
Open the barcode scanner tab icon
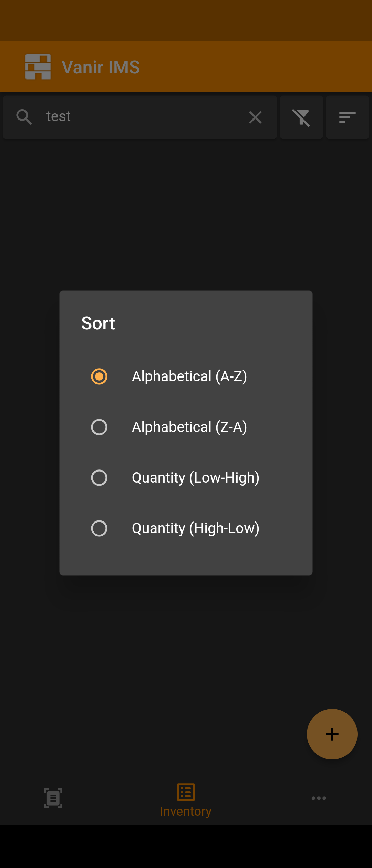pyautogui.click(x=53, y=798)
